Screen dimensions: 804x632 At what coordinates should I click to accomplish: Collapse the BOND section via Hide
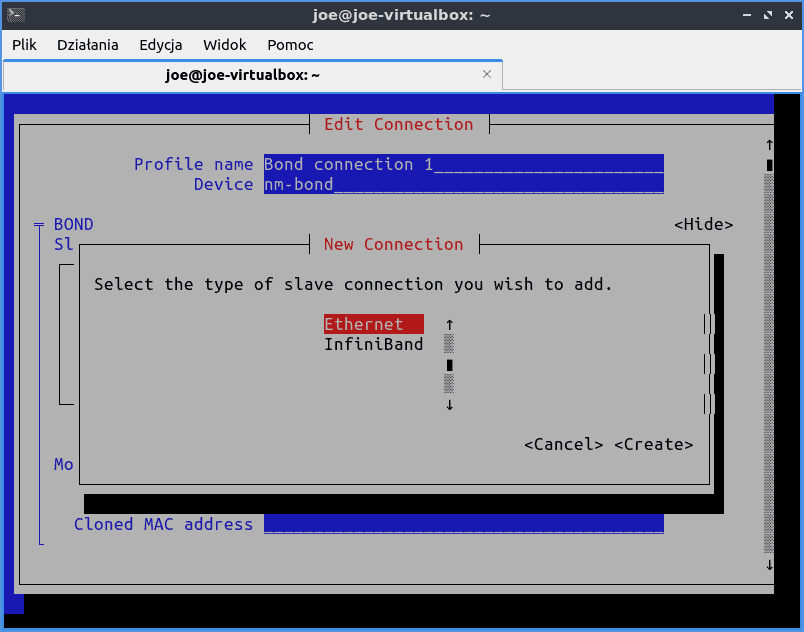[704, 224]
